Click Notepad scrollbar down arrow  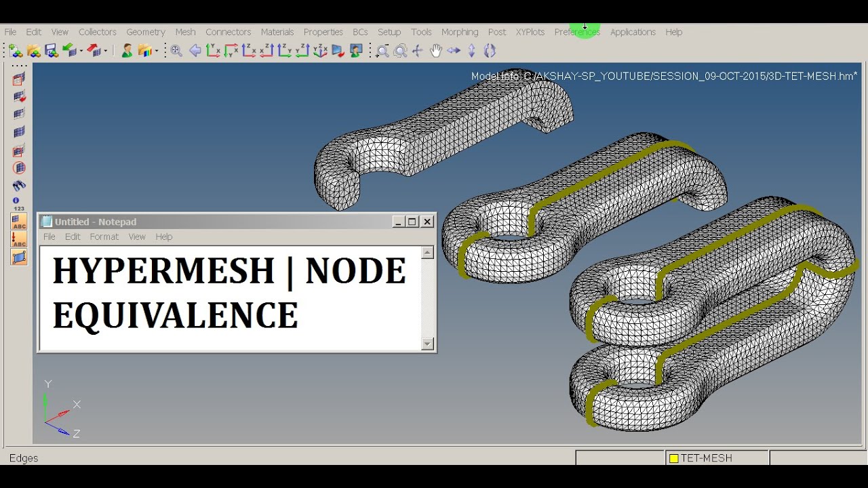point(427,344)
